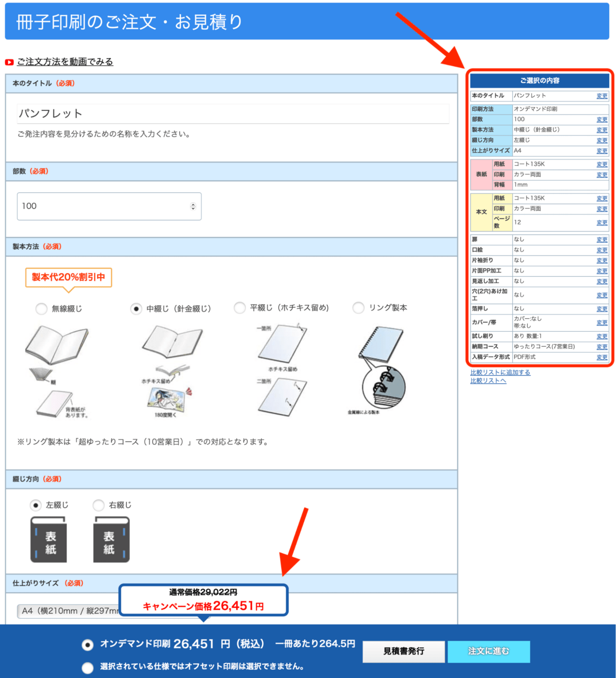The width and height of the screenshot is (616, 678).
Task: Click the book title input field
Action: click(x=233, y=114)
